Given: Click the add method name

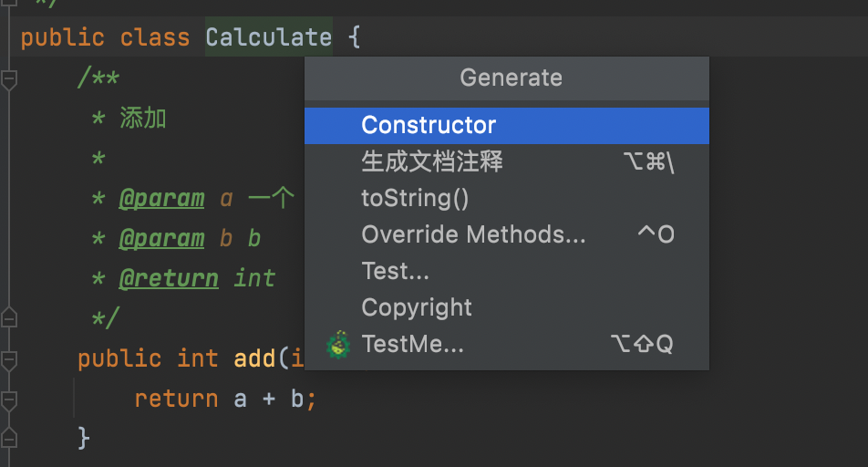Looking at the screenshot, I should click(x=255, y=358).
